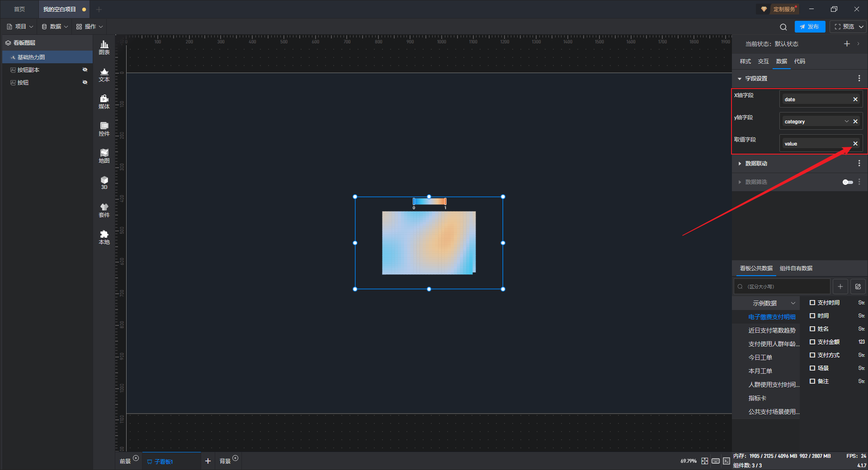Clear the X轴字段 date field
Screen dimensions: 868x470
855,99
